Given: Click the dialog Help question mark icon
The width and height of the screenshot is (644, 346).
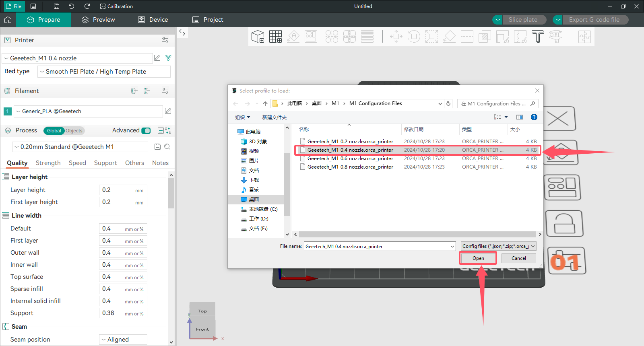Looking at the screenshot, I should click(534, 117).
